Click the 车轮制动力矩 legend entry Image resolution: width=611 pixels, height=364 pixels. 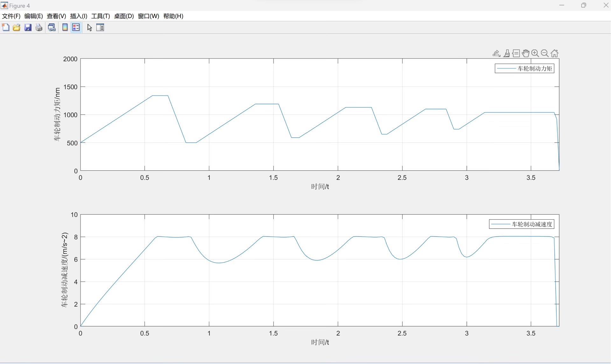coord(535,69)
